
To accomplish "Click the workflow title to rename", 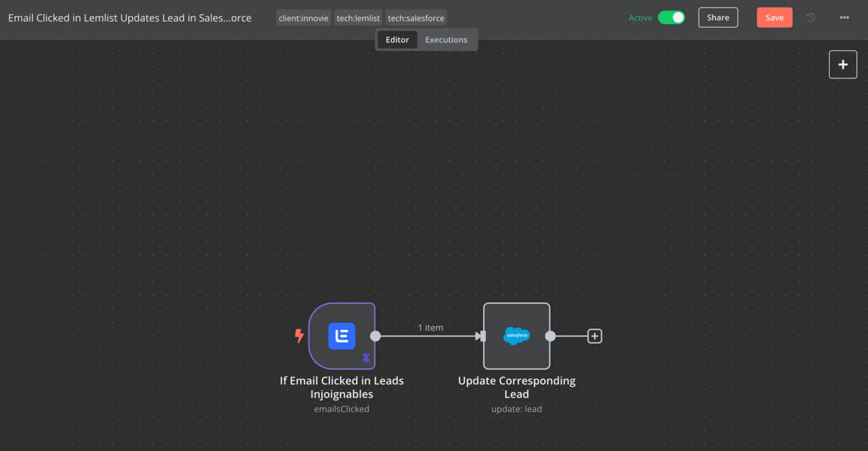I will click(x=130, y=18).
